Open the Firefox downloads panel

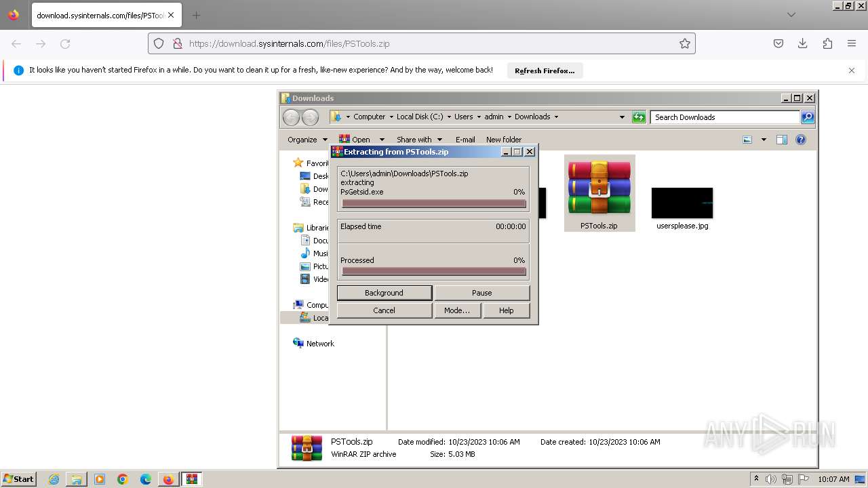click(803, 43)
